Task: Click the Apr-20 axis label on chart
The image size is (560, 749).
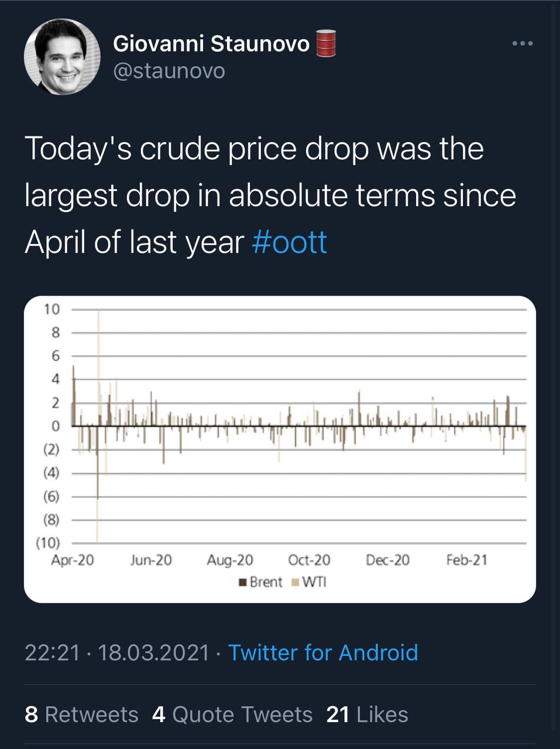Action: point(73,560)
